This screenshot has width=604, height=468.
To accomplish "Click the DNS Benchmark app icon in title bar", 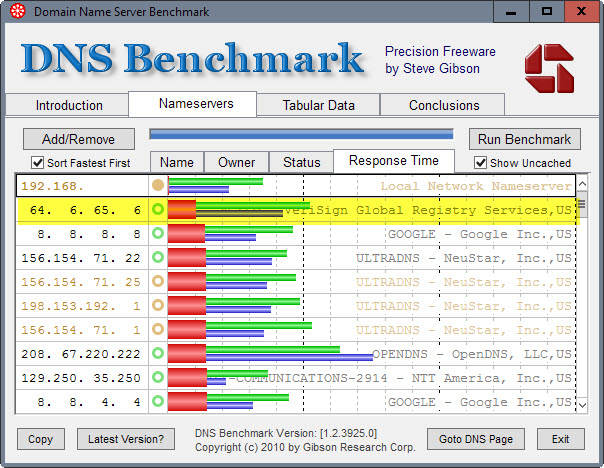I will pyautogui.click(x=17, y=11).
